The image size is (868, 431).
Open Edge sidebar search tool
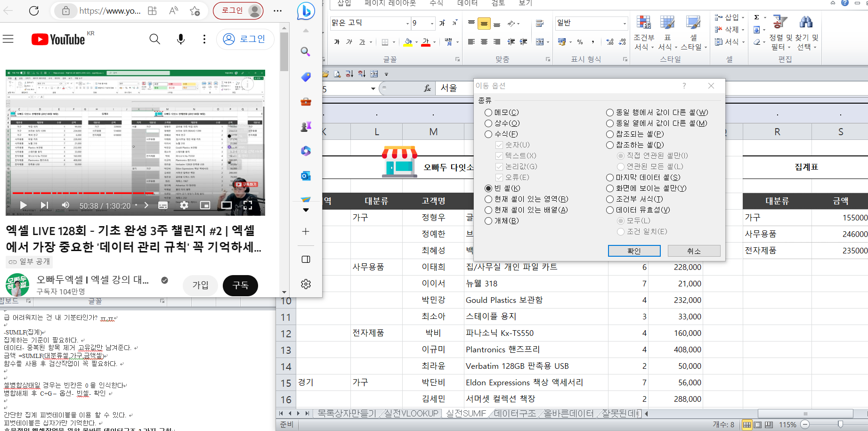[x=306, y=51]
